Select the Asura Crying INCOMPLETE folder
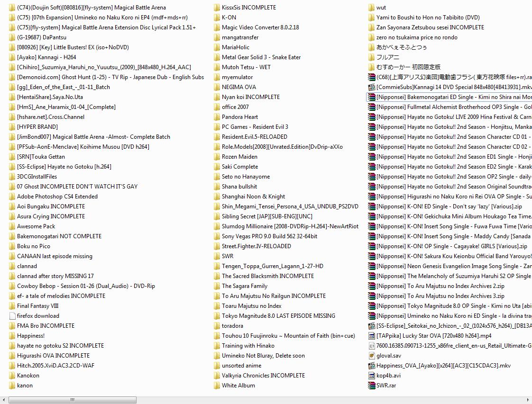This screenshot has height=404, width=532. (x=51, y=216)
